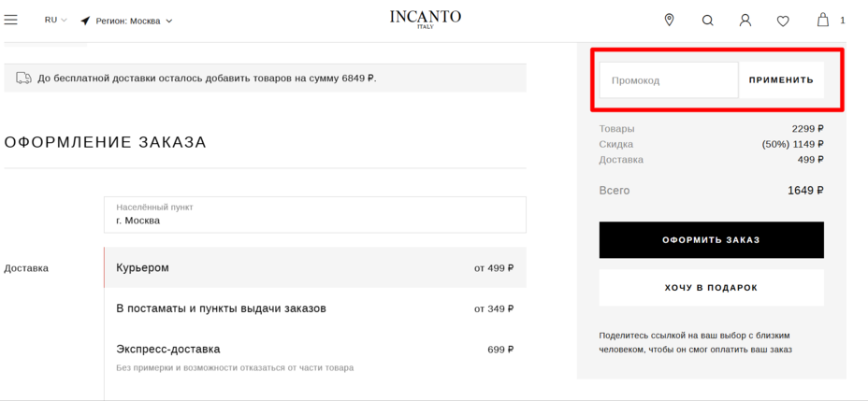Open the hamburger menu
Image resolution: width=868 pixels, height=401 pixels.
10,20
